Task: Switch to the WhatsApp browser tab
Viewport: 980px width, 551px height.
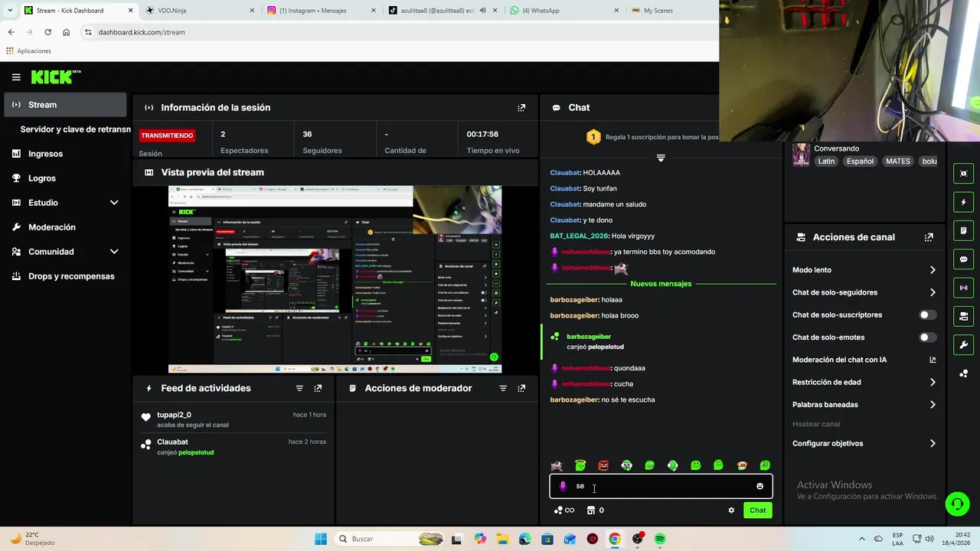Action: (563, 11)
